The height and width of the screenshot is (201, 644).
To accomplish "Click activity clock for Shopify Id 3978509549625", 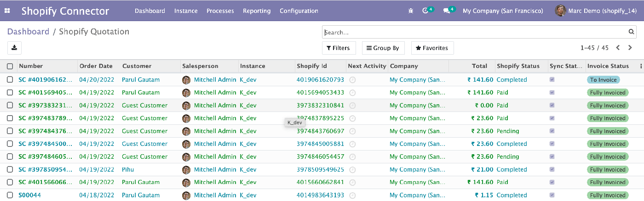I will point(352,170).
